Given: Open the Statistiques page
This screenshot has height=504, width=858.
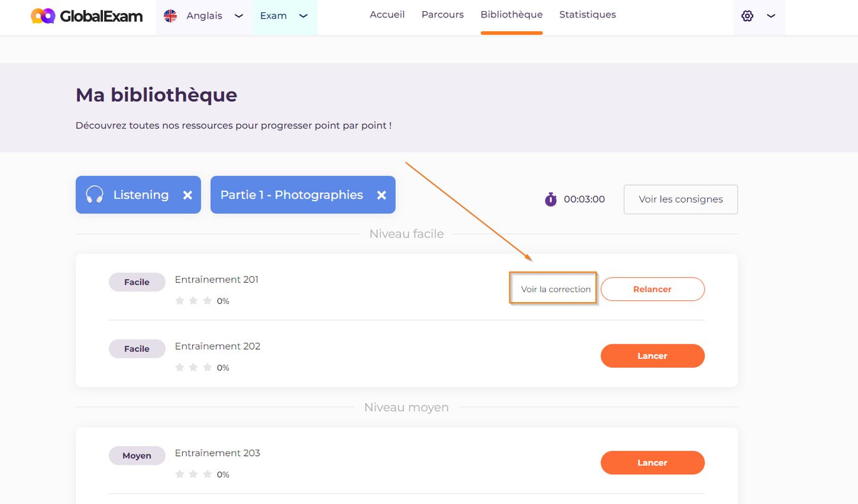Looking at the screenshot, I should [x=587, y=14].
